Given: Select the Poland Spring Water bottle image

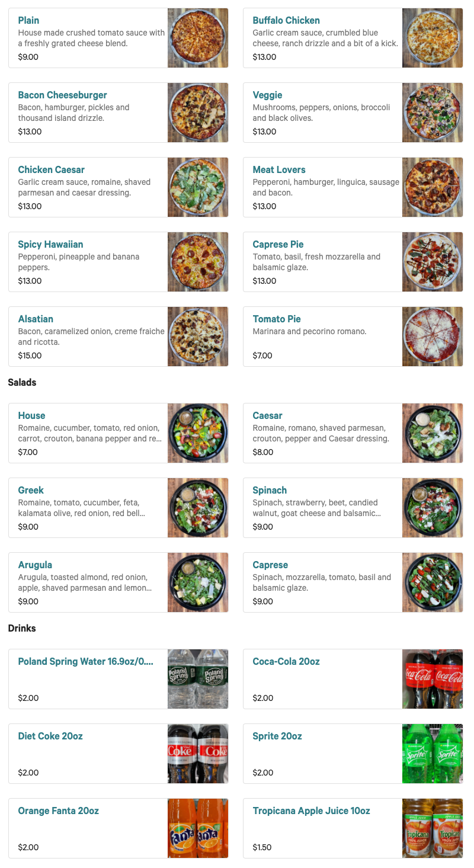Looking at the screenshot, I should [198, 679].
